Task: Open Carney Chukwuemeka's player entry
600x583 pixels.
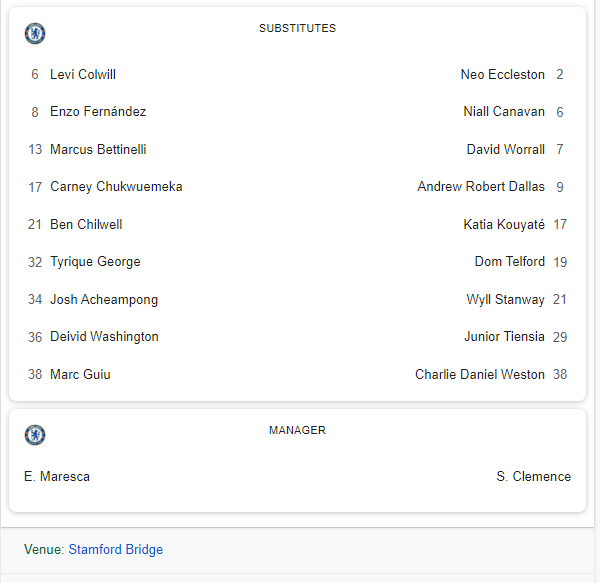Action: tap(116, 187)
